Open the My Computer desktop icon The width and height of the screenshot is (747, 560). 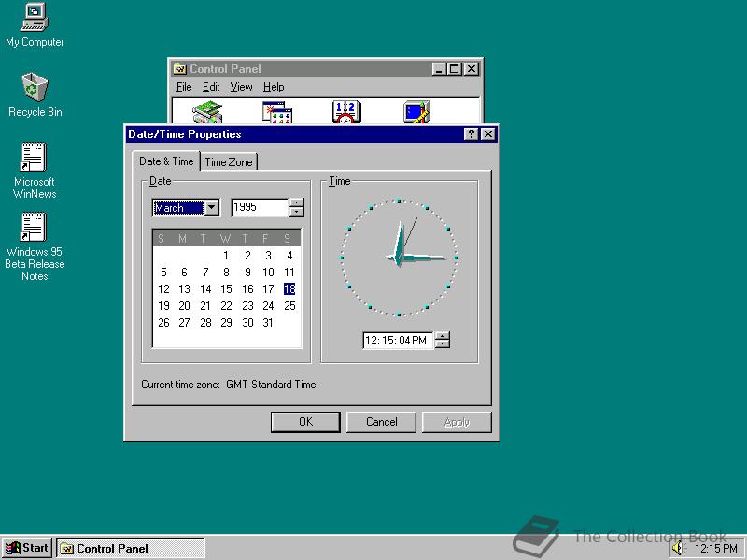coord(35,25)
